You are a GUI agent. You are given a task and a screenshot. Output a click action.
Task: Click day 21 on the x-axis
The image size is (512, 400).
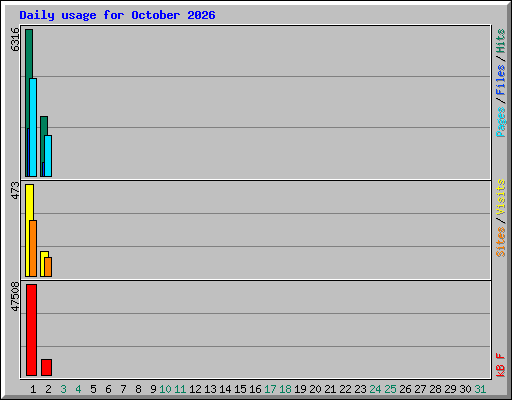click(330, 389)
